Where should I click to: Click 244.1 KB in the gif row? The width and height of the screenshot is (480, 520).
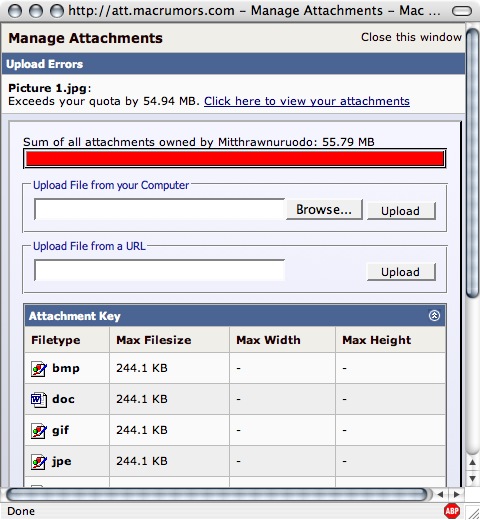click(x=142, y=430)
